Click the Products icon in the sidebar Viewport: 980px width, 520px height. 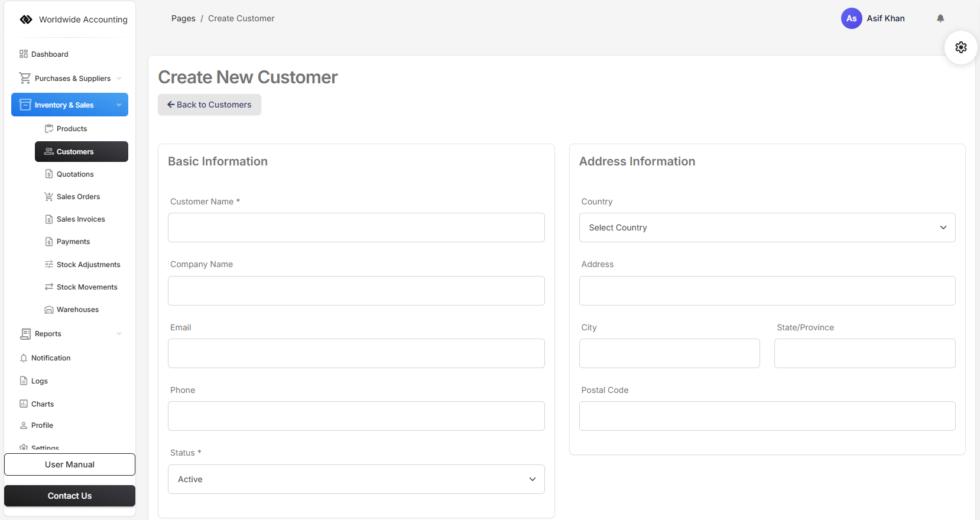pos(49,128)
